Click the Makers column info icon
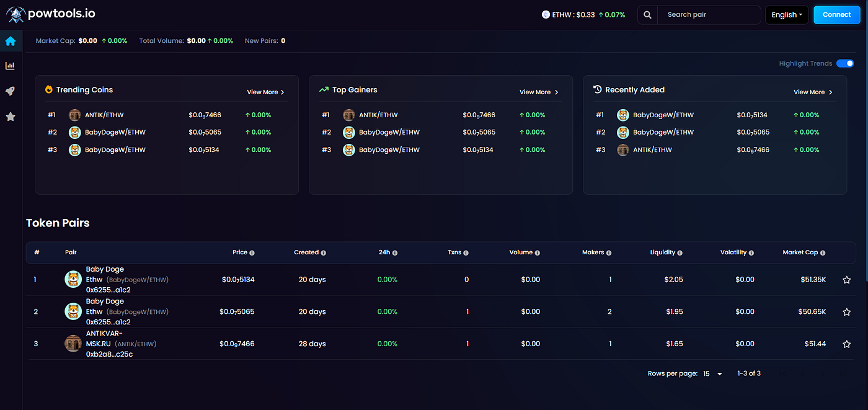 click(x=609, y=253)
